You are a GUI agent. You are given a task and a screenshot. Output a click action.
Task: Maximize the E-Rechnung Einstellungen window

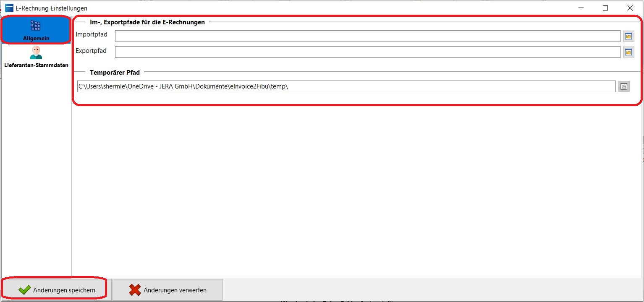pos(605,8)
